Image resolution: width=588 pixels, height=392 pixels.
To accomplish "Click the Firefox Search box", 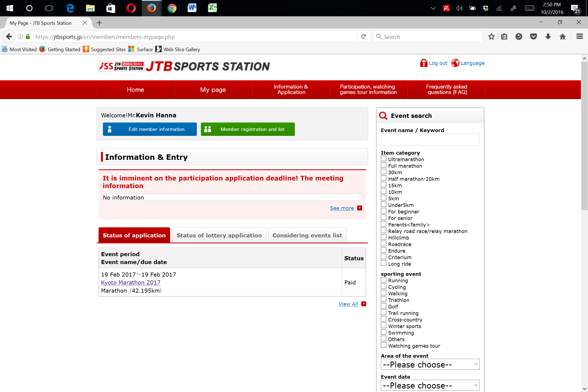I will pos(428,36).
